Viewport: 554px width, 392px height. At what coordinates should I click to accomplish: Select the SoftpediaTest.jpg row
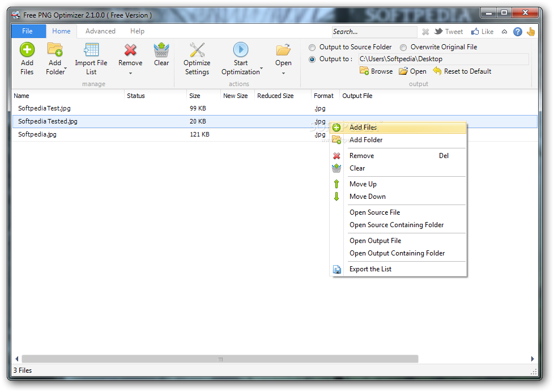pos(275,109)
